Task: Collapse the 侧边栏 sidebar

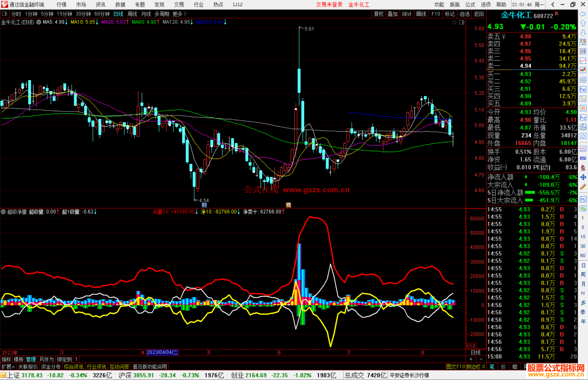Action: coord(475,367)
